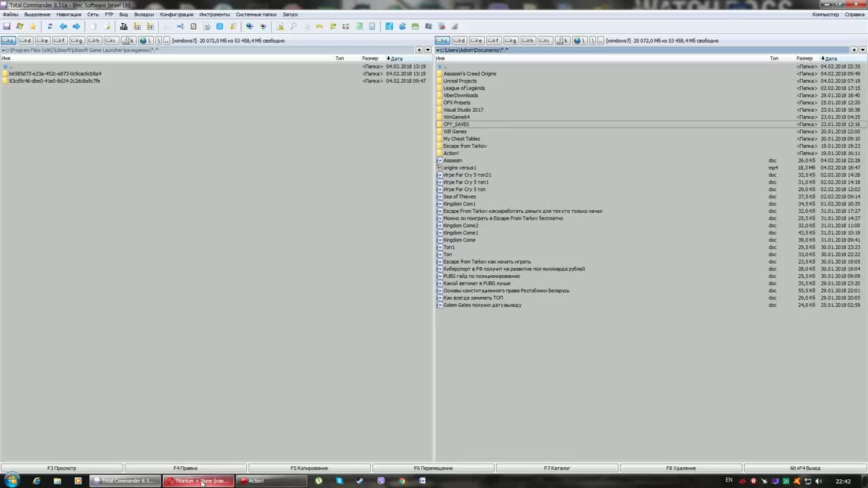Select drive e in the left panel drive bar
Viewport: 868px width, 488px height.
pyautogui.click(x=43, y=41)
